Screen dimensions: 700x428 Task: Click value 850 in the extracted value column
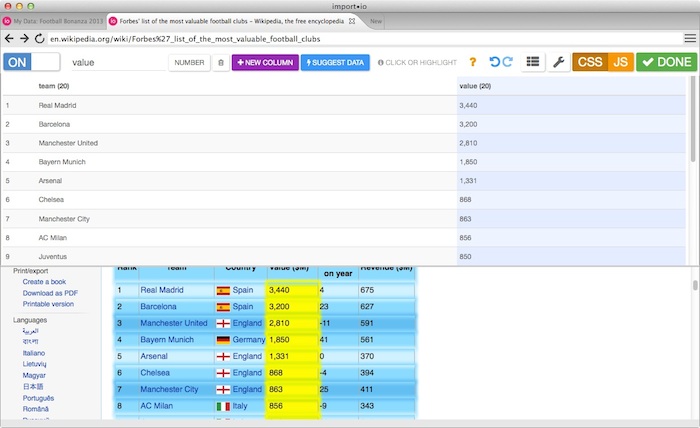[x=465, y=257]
